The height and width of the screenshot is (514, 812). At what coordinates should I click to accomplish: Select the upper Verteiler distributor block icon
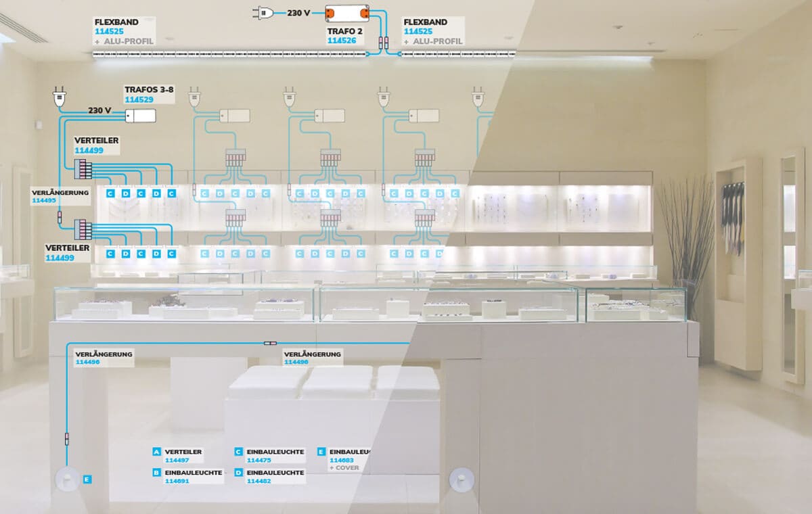[83, 169]
